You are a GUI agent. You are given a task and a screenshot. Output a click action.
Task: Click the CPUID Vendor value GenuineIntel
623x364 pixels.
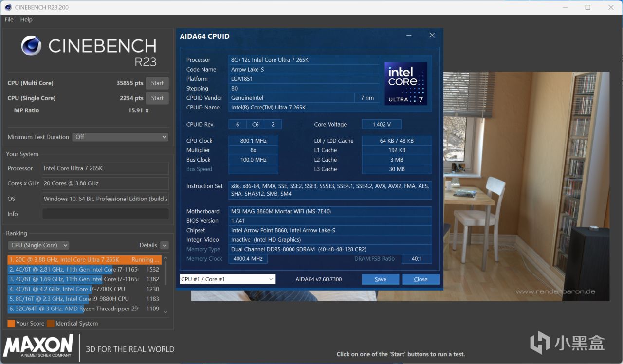pyautogui.click(x=291, y=98)
